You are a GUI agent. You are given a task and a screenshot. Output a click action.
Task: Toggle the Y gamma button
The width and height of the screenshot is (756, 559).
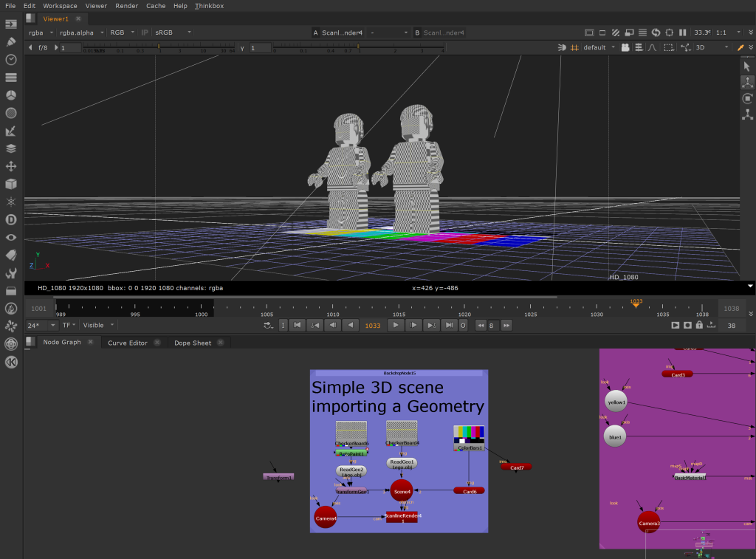[x=242, y=48]
